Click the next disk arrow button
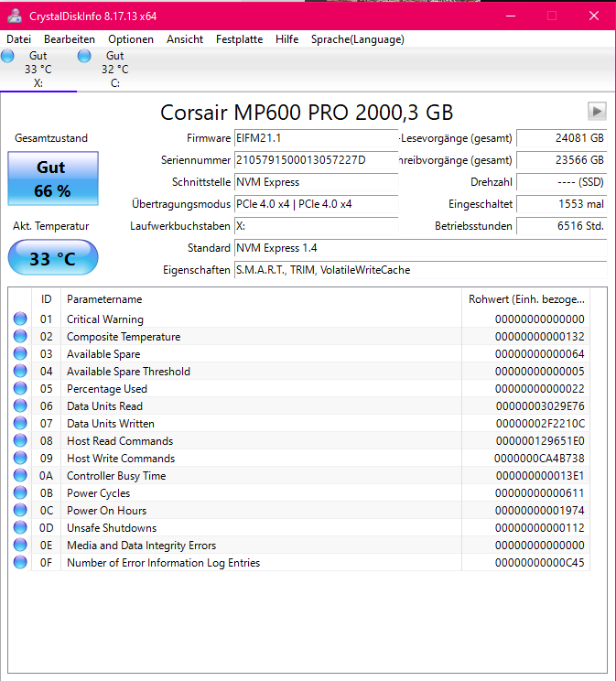The image size is (616, 681). pos(597,112)
